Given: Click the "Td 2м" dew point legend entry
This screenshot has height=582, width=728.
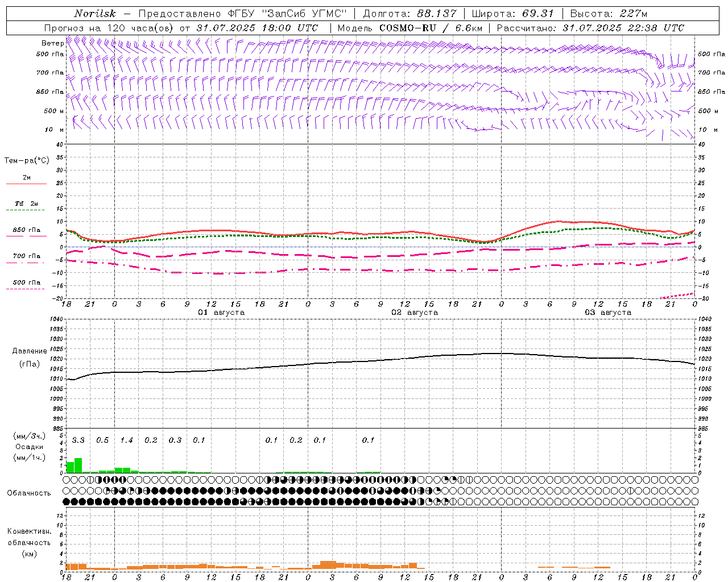Looking at the screenshot, I should click(x=27, y=203).
